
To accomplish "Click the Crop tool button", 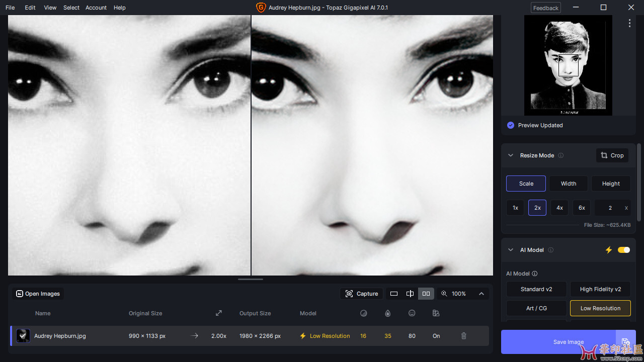I will pos(612,155).
